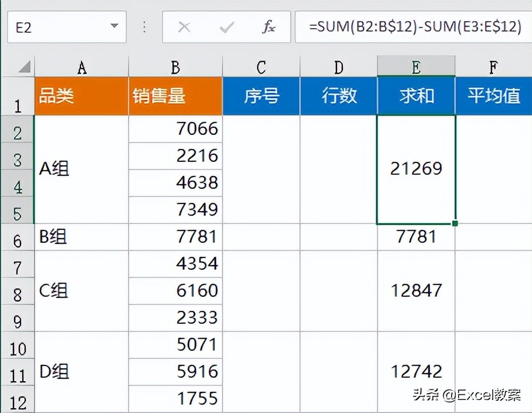This screenshot has width=532, height=413.
Task: Click the Name Box showing E2
Action: click(x=59, y=26)
